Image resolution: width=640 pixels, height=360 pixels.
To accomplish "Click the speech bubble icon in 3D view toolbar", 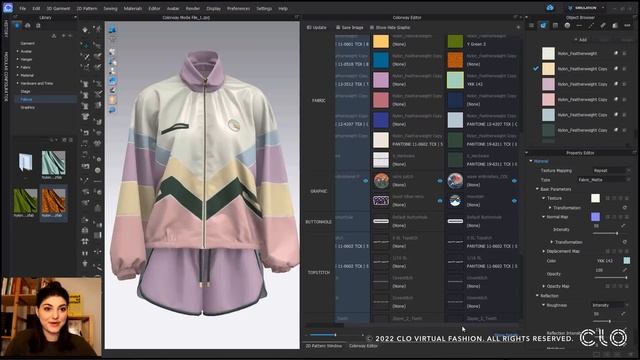I will [112, 110].
